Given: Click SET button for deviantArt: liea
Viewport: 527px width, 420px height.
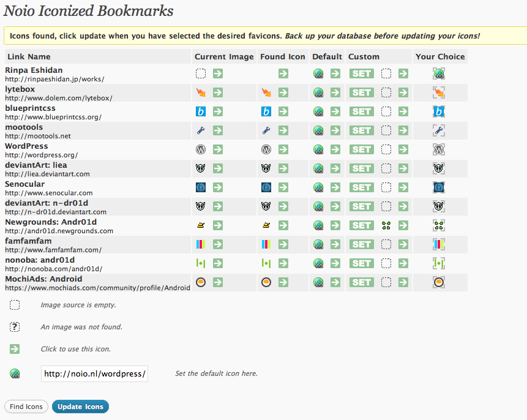Looking at the screenshot, I should pyautogui.click(x=362, y=168).
